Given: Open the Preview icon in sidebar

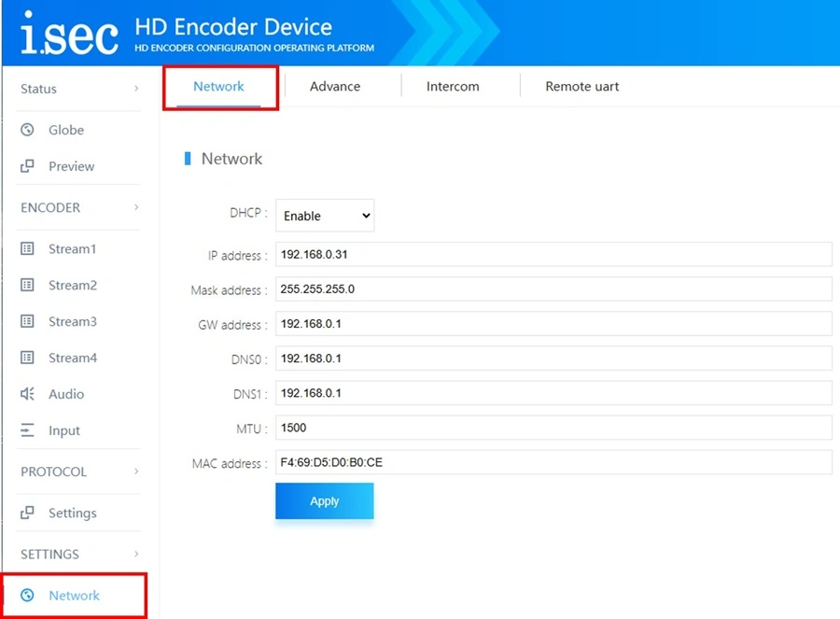Looking at the screenshot, I should pyautogui.click(x=27, y=166).
